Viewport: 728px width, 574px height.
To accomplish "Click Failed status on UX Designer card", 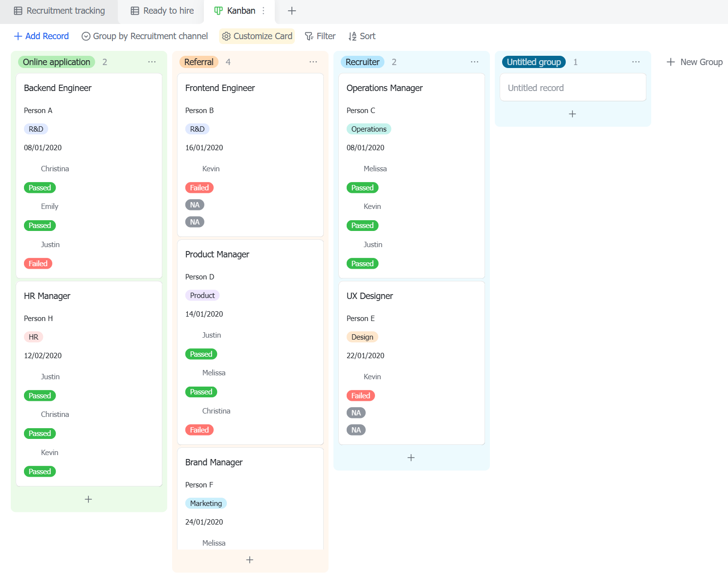I will [361, 396].
